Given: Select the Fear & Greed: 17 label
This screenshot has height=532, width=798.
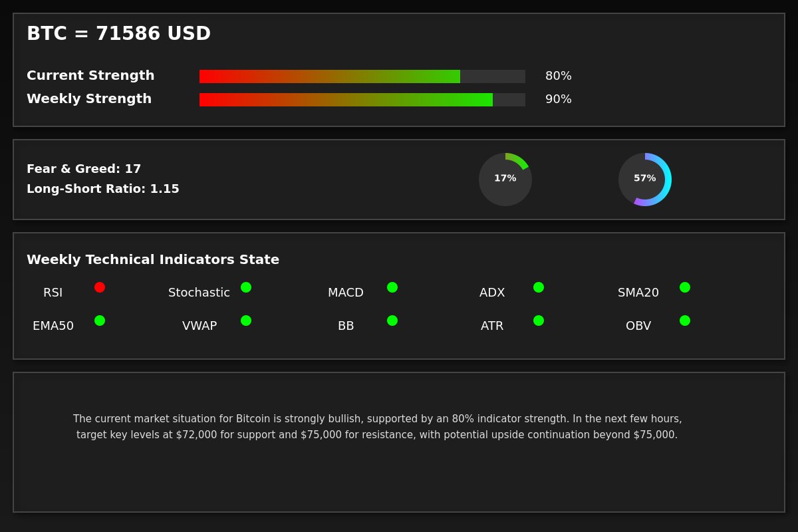Looking at the screenshot, I should click(84, 169).
